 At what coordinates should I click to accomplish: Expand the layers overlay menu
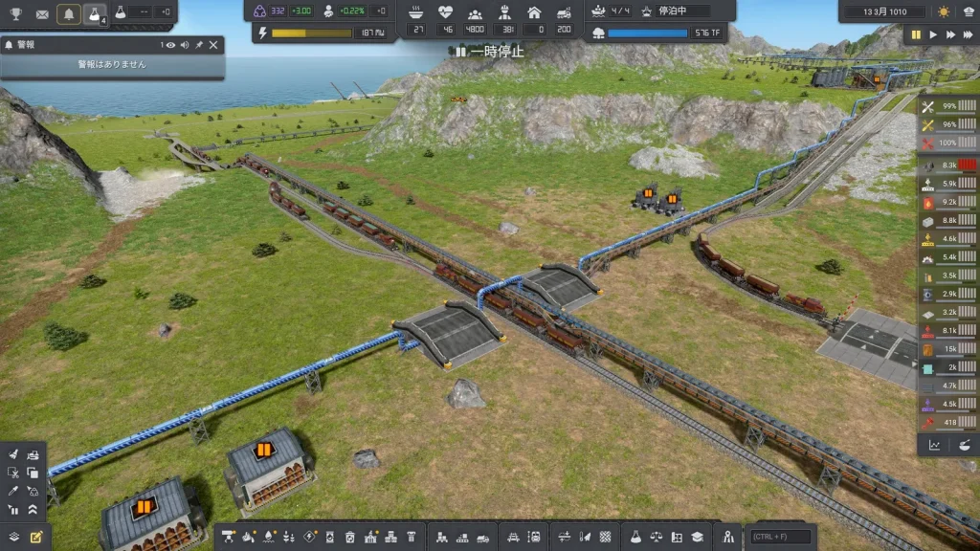tap(13, 537)
